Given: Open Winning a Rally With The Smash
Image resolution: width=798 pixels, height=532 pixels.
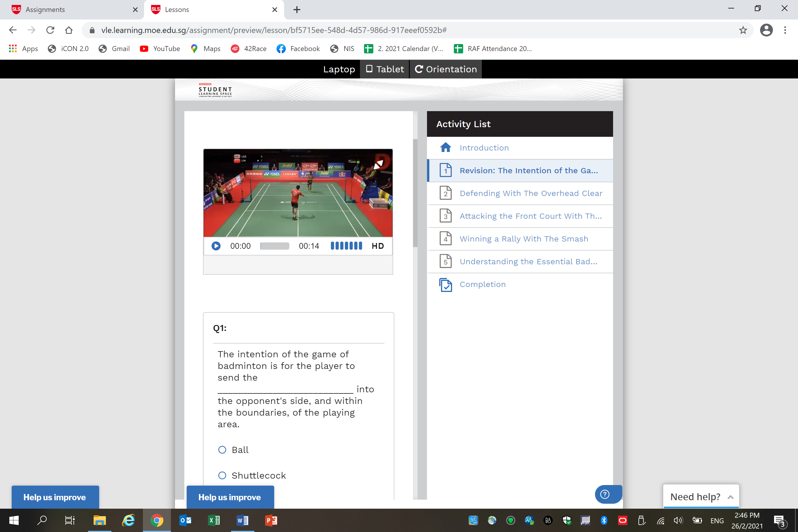Looking at the screenshot, I should coord(520,239).
